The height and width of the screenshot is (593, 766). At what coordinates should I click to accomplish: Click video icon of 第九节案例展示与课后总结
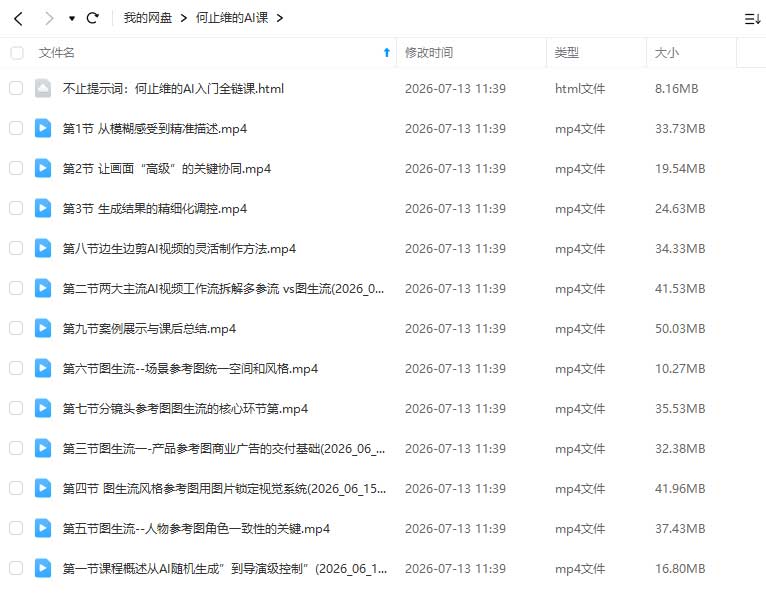coord(43,328)
